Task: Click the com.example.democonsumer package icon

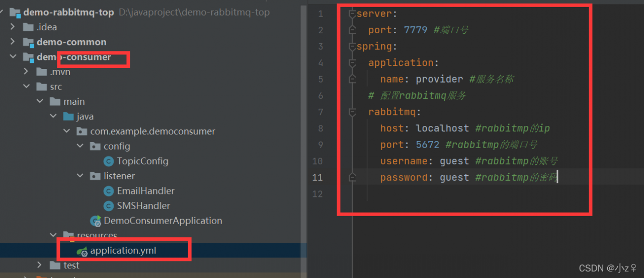Action: pyautogui.click(x=82, y=131)
